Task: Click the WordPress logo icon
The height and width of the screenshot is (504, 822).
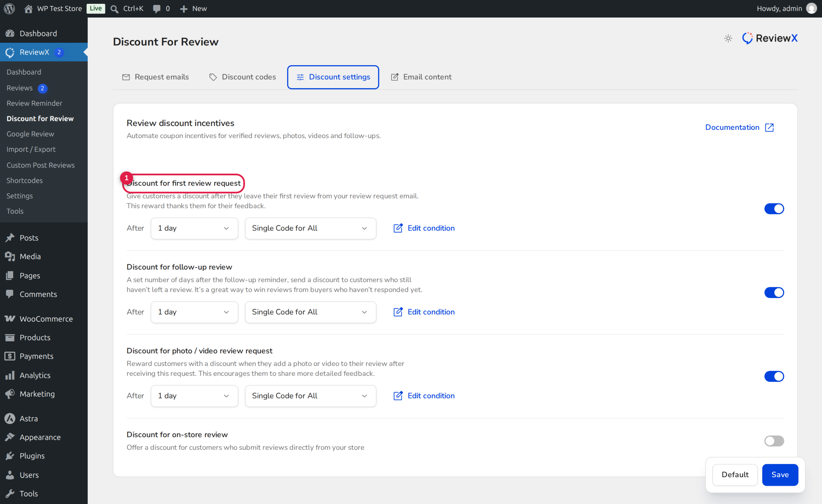Action: [9, 9]
